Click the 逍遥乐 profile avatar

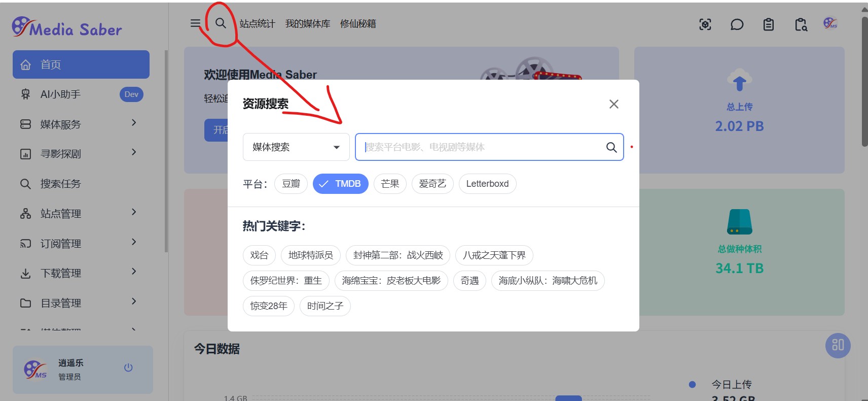coord(35,370)
